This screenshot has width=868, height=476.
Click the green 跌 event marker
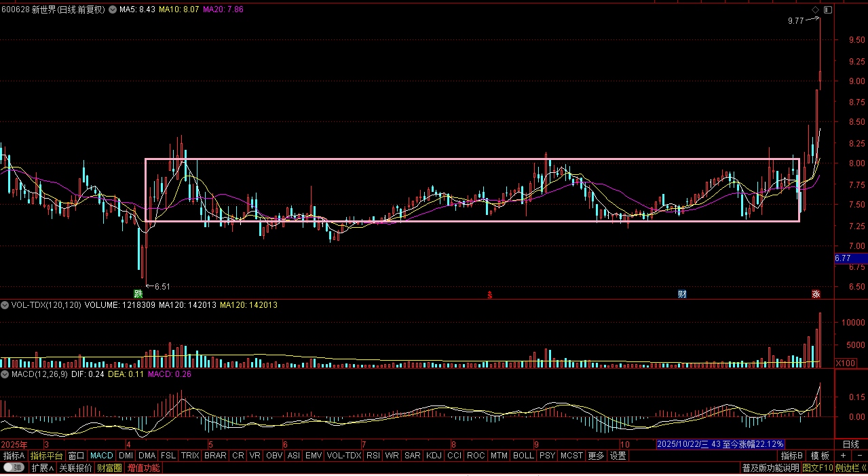pos(138,294)
